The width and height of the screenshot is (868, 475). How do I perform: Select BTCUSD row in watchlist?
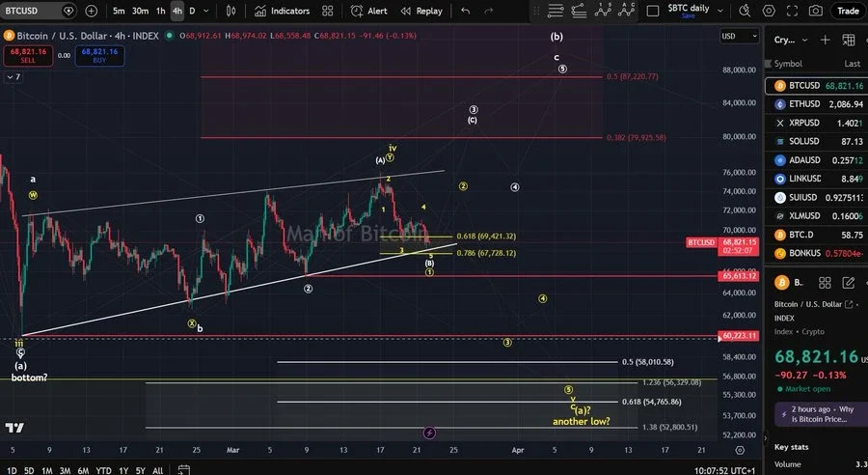tap(817, 86)
